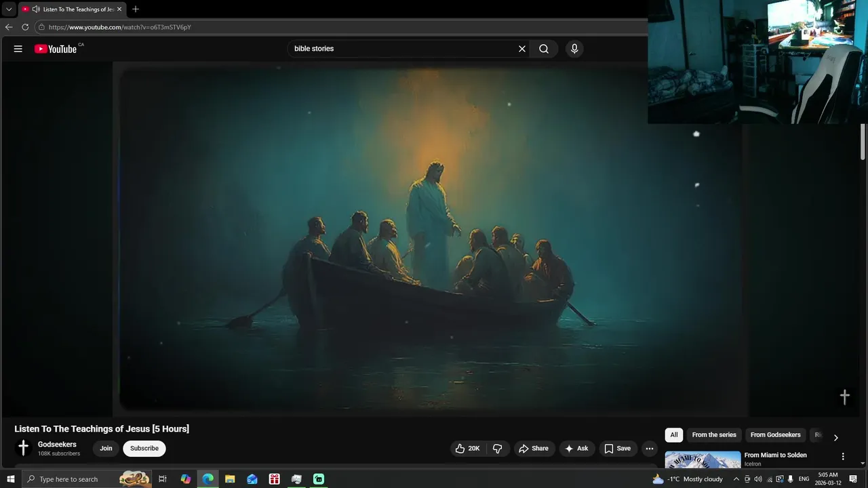Open the notification center
868x488 pixels.
853,479
